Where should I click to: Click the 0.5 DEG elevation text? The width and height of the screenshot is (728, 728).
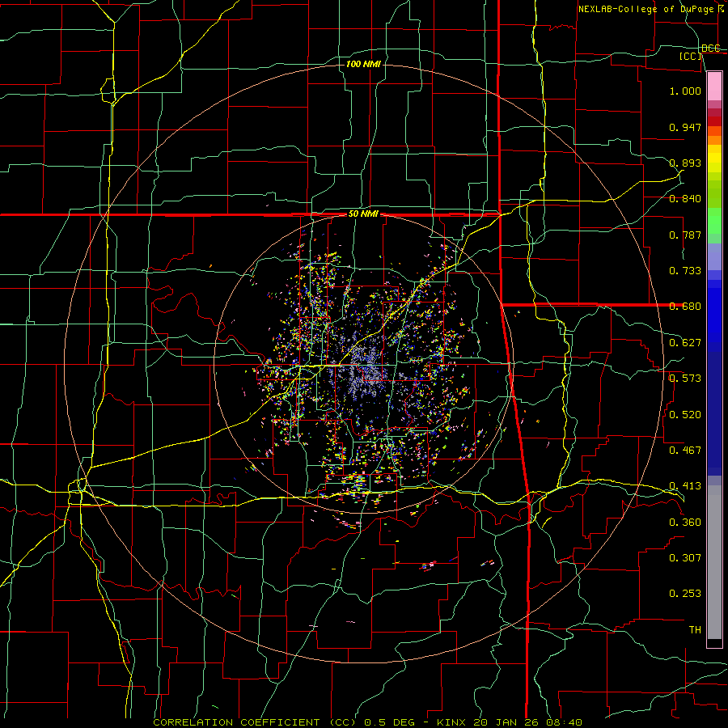(x=391, y=722)
